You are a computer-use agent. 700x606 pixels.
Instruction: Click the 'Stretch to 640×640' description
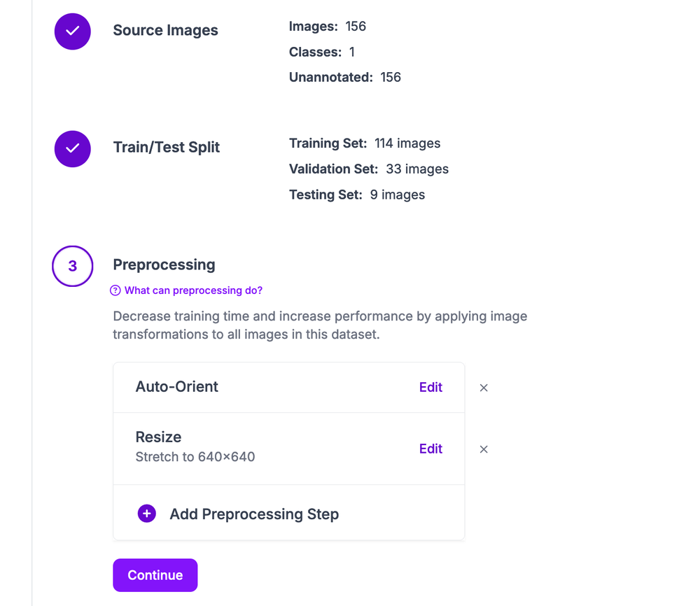[x=195, y=457]
